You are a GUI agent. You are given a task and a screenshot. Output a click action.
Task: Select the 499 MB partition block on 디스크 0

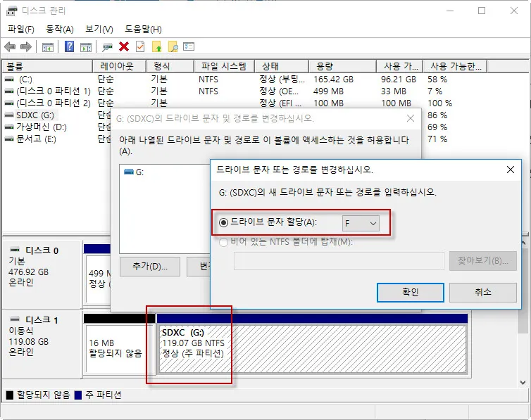click(98, 279)
